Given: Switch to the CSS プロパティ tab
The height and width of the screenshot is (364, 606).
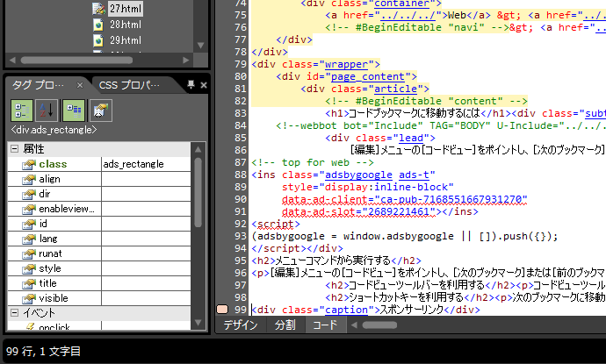Looking at the screenshot, I should pos(129,85).
